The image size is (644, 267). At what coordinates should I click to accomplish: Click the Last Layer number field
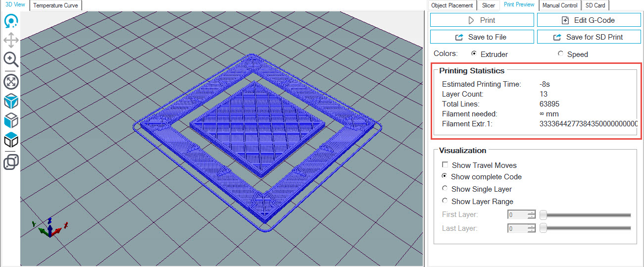[x=518, y=228]
